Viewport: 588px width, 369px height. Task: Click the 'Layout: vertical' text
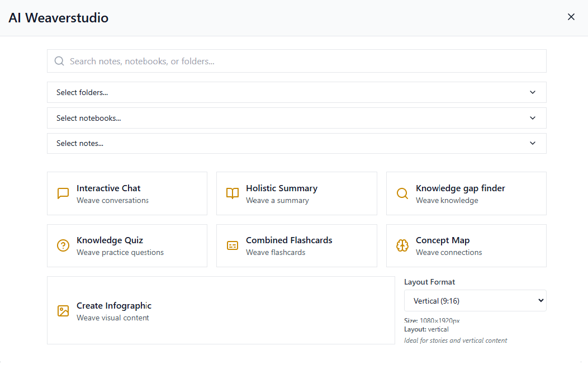coord(426,329)
